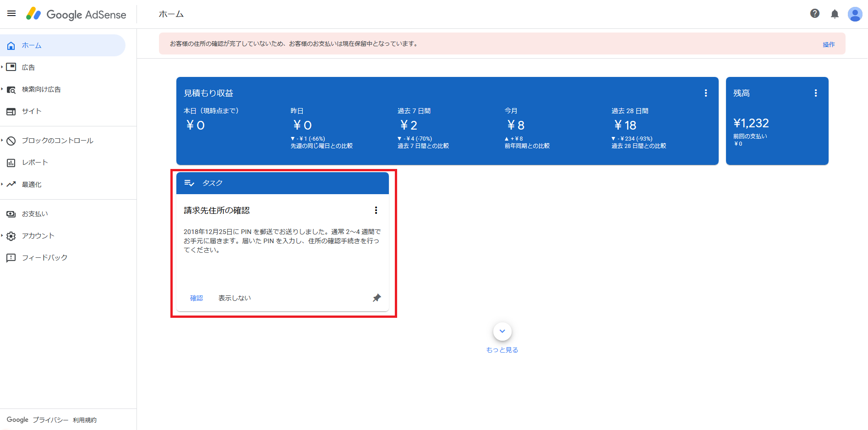This screenshot has height=430, width=868.
Task: Click the 前回の支払い label
Action: pyautogui.click(x=750, y=136)
